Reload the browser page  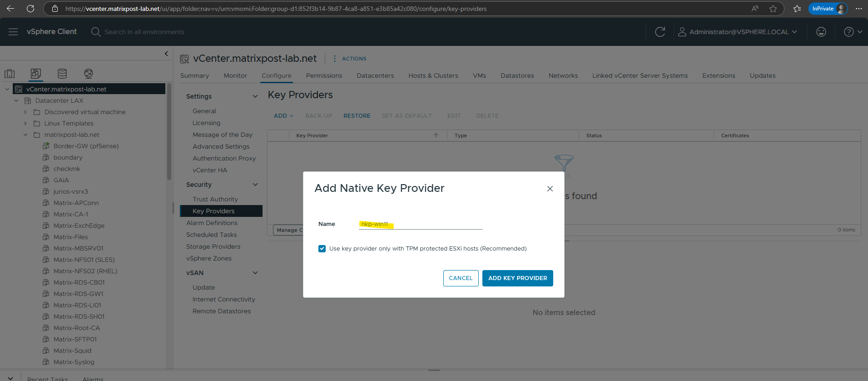click(30, 9)
